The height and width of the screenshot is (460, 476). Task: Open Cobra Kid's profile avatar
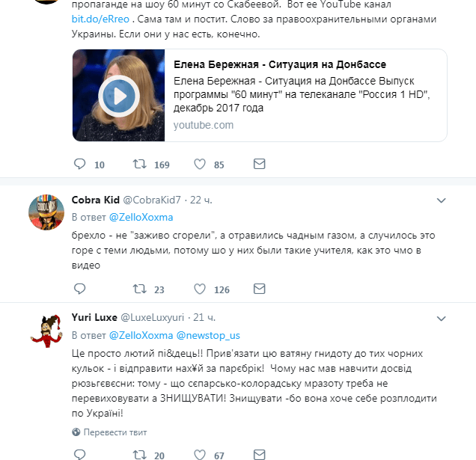(x=45, y=212)
